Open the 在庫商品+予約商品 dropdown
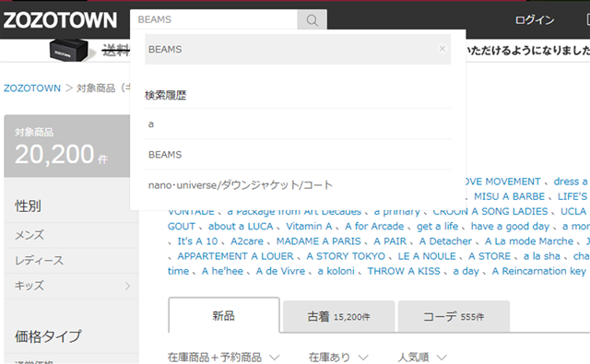This screenshot has height=364, width=590. (x=223, y=357)
